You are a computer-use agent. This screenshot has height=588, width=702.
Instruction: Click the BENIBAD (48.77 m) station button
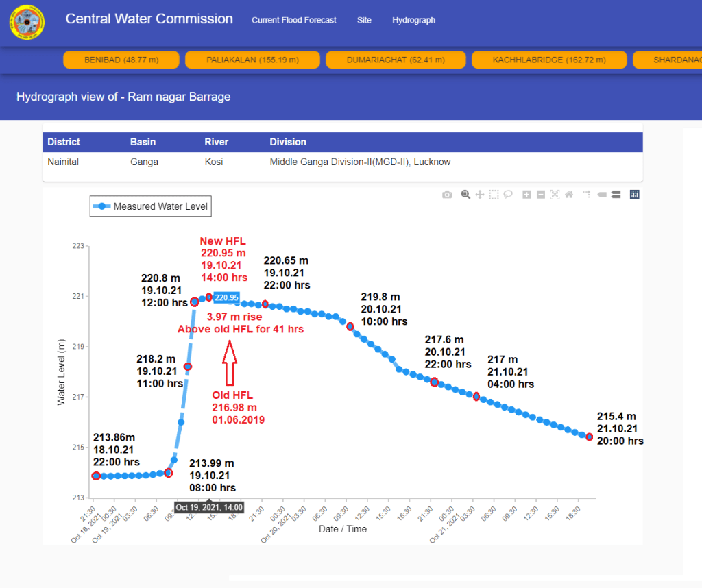[x=121, y=60]
